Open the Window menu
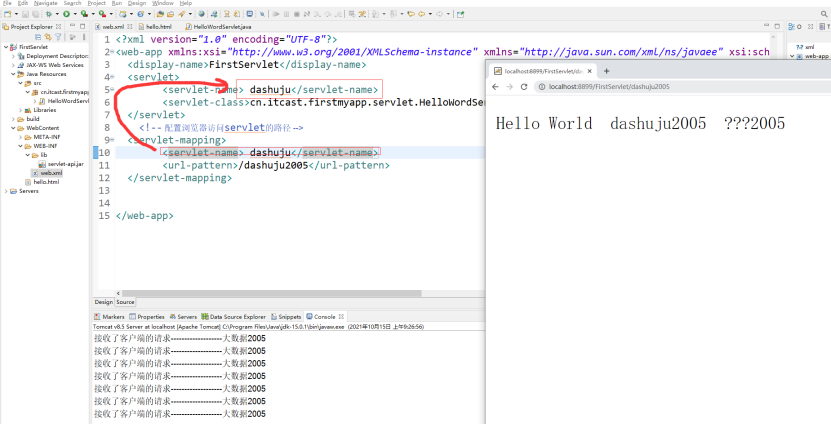This screenshot has height=424, width=831. point(163,3)
